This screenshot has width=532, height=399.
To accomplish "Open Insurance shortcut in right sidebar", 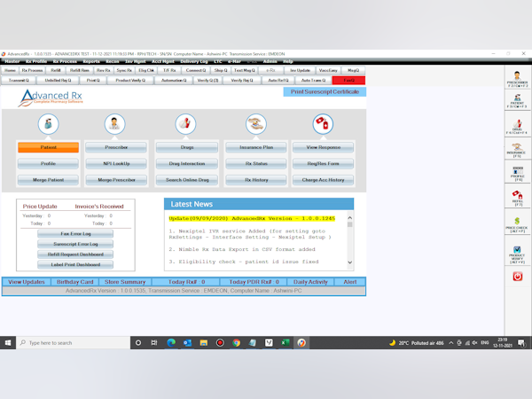I will [517, 150].
